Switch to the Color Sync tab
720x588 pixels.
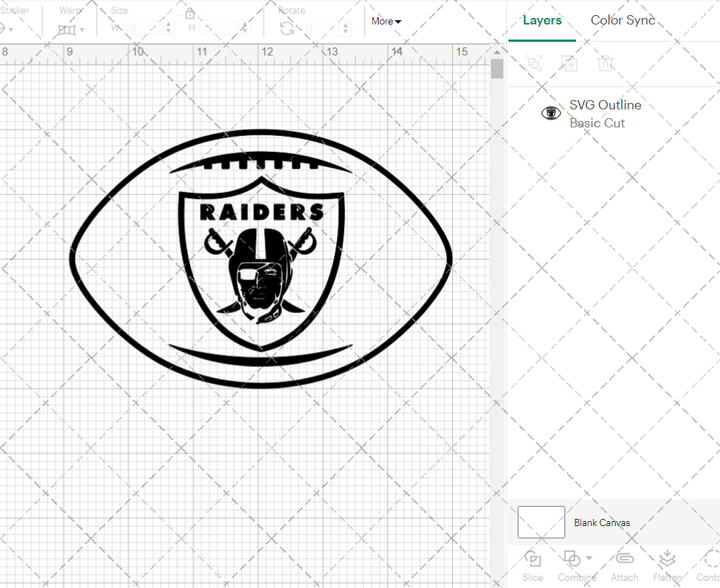click(x=623, y=20)
